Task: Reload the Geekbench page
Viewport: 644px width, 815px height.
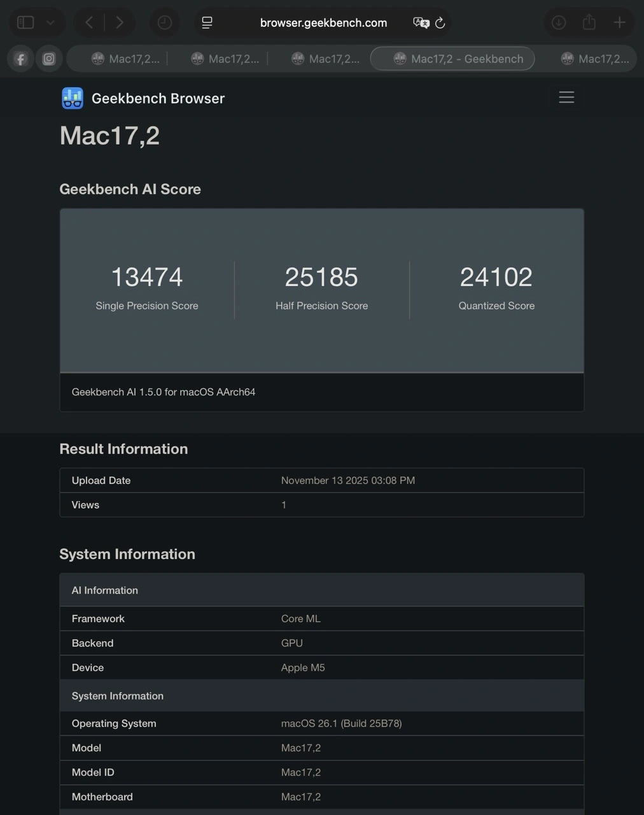Action: pos(440,23)
